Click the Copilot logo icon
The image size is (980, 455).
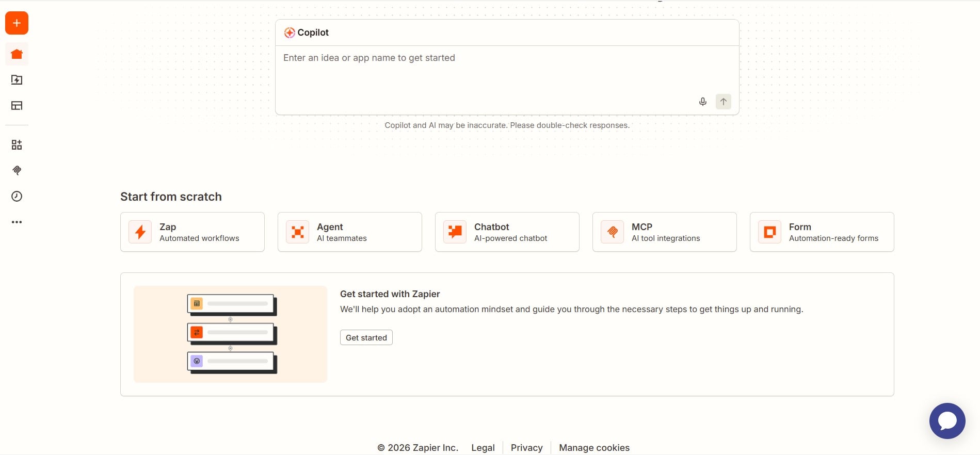coord(290,32)
